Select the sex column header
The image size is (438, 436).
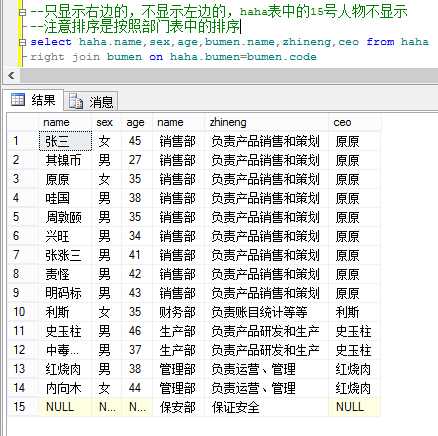107,122
